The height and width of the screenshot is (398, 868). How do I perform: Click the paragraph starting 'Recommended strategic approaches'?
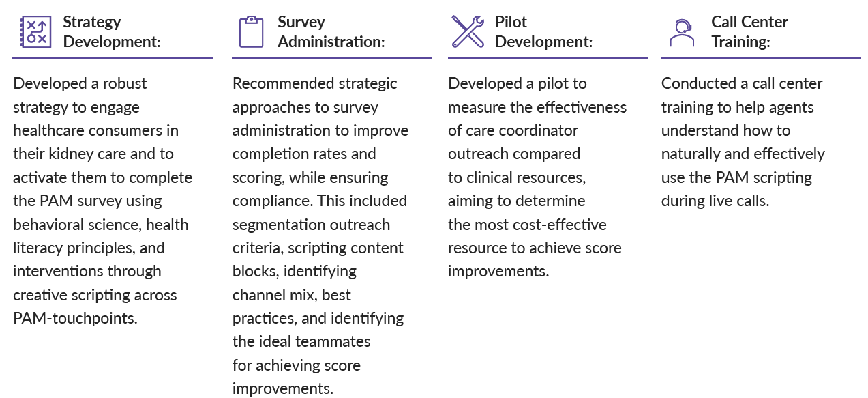(320, 236)
